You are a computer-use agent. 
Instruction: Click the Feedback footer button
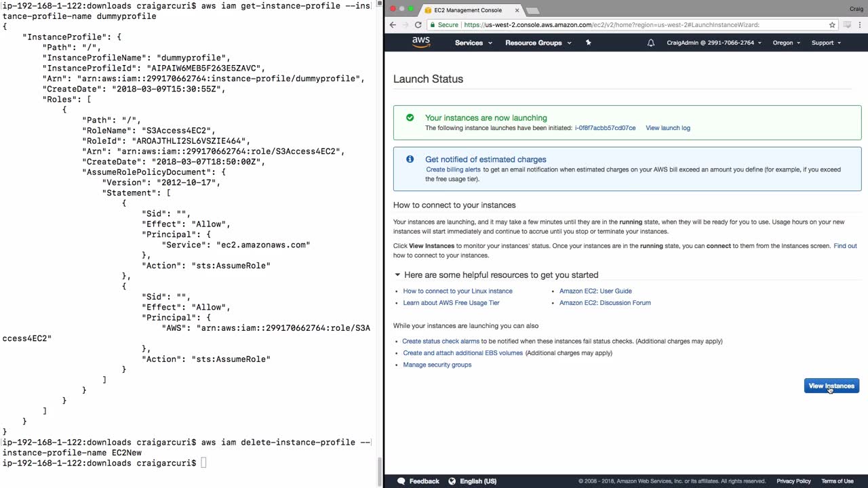coord(418,481)
